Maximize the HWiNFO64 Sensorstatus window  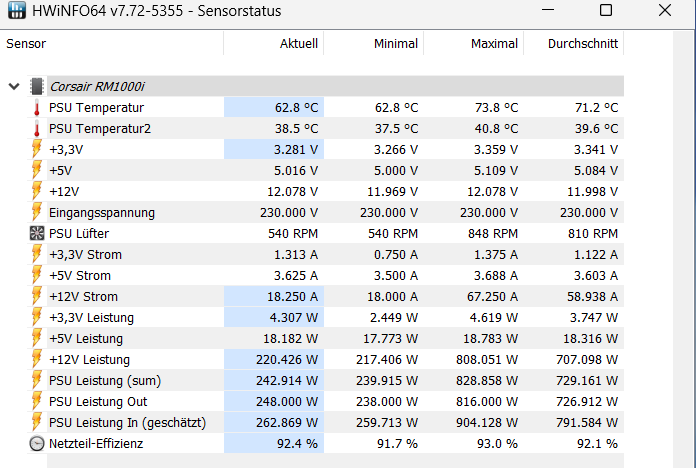click(x=606, y=10)
